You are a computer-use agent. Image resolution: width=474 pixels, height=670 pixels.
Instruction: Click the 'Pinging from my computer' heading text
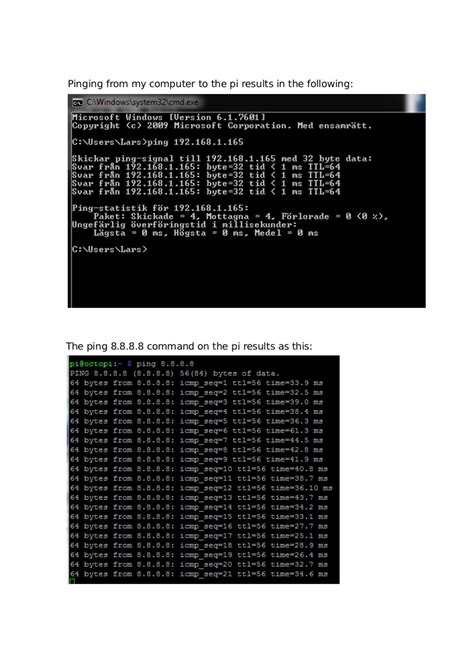point(210,84)
